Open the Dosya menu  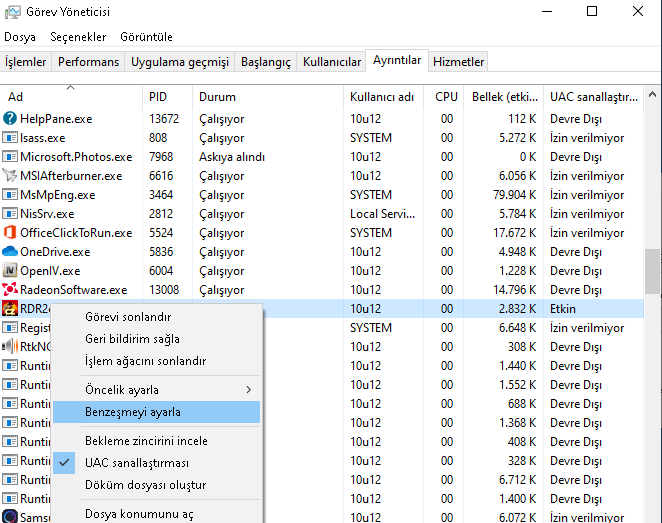(20, 37)
